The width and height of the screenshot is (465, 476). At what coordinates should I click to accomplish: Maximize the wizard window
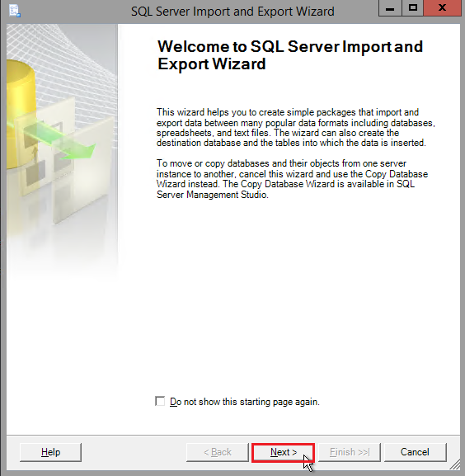[x=413, y=8]
